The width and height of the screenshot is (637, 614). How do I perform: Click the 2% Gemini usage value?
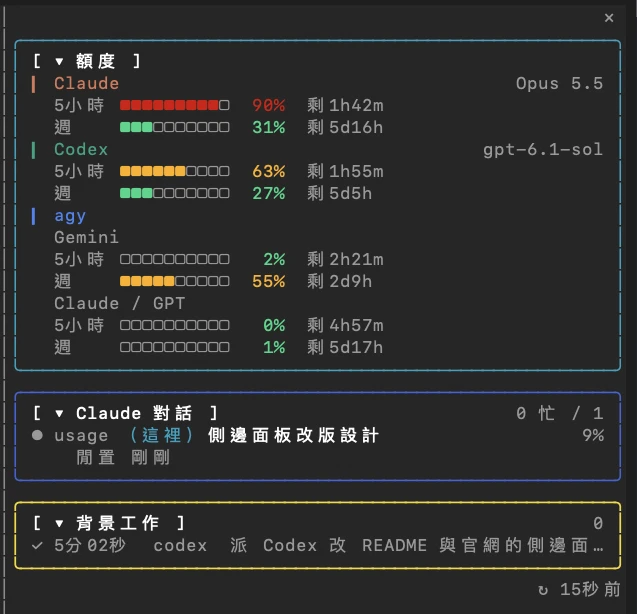pos(274,259)
